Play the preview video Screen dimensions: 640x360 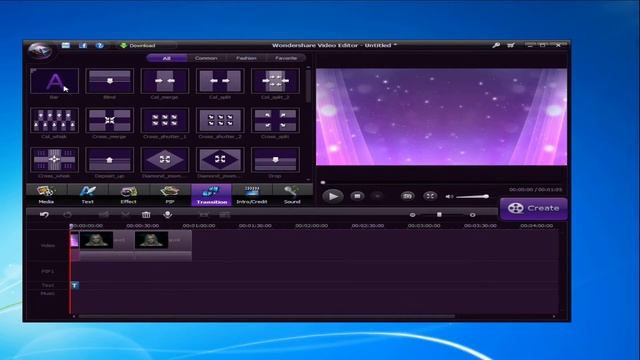(333, 196)
